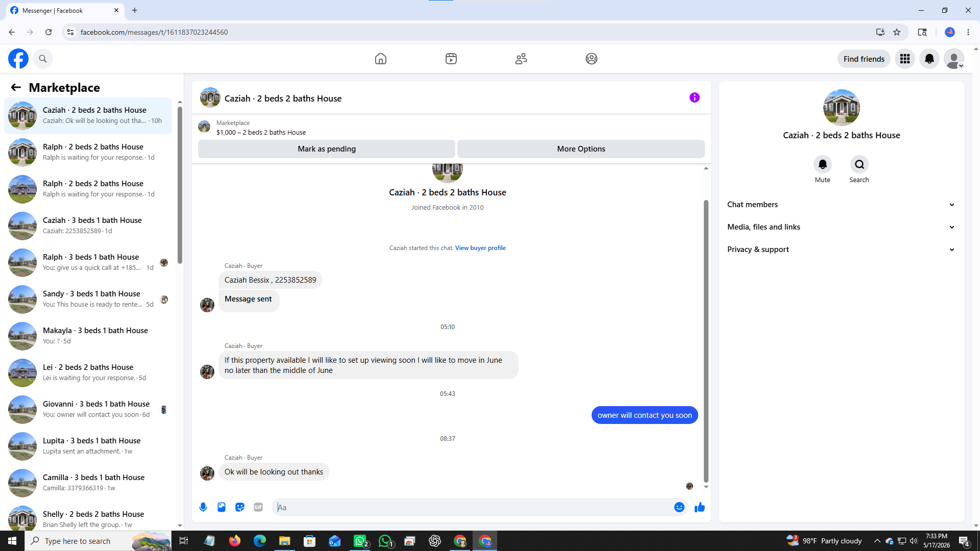Open the Chrome profile avatar
This screenshot has width=980, height=551.
pyautogui.click(x=950, y=32)
